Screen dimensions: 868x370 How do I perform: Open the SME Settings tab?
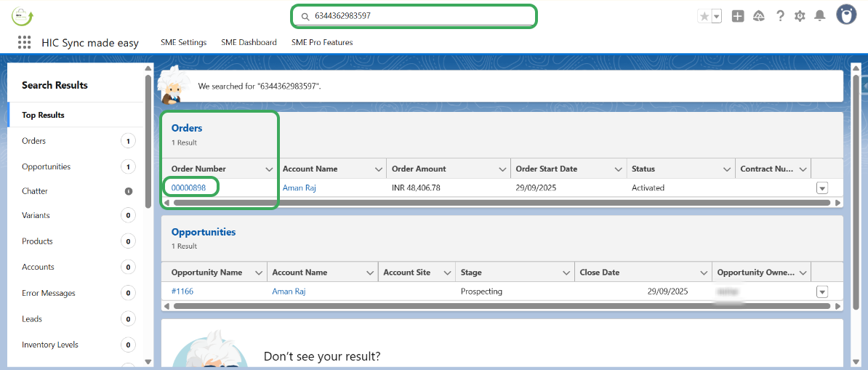[x=184, y=42]
